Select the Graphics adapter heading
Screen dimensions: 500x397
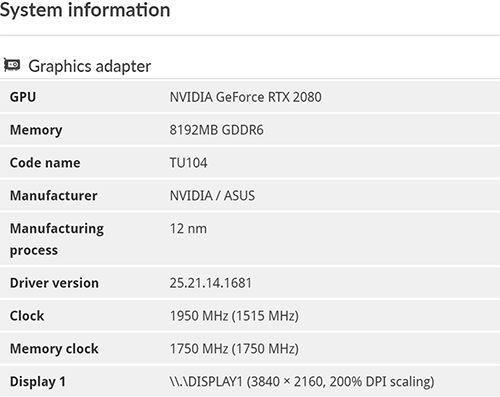(90, 66)
